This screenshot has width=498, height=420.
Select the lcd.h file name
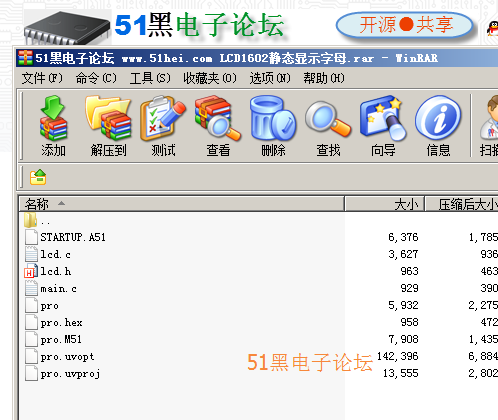pos(56,271)
